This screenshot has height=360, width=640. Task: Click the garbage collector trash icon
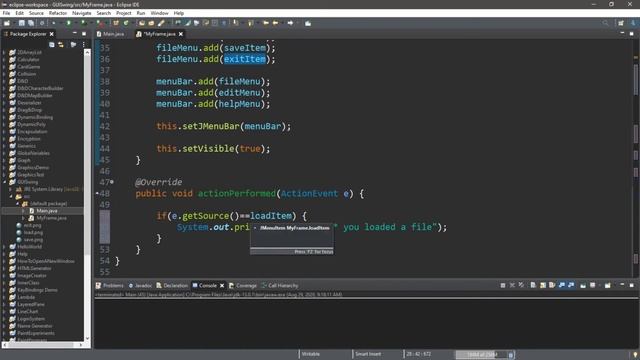coord(511,354)
